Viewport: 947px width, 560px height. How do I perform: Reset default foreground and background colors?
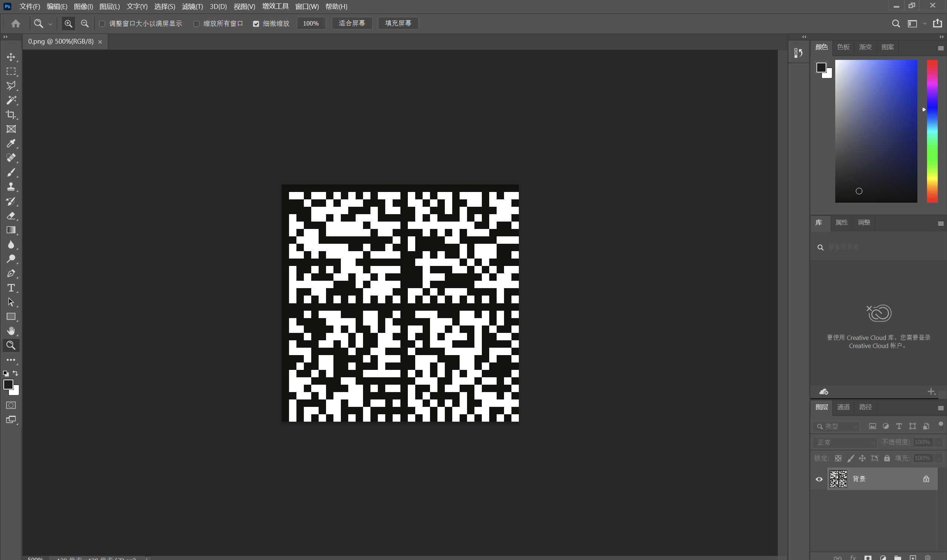click(x=6, y=374)
